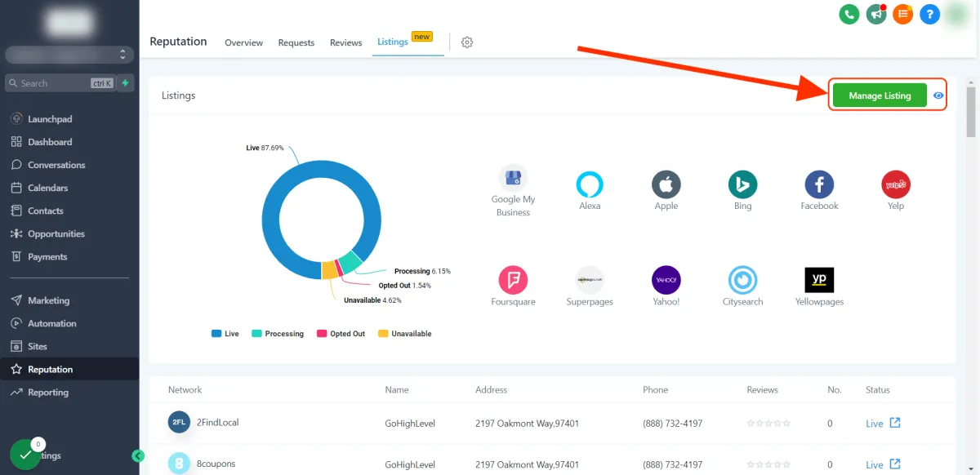This screenshot has height=475, width=980.
Task: Select the Listings tab
Action: (x=393, y=42)
